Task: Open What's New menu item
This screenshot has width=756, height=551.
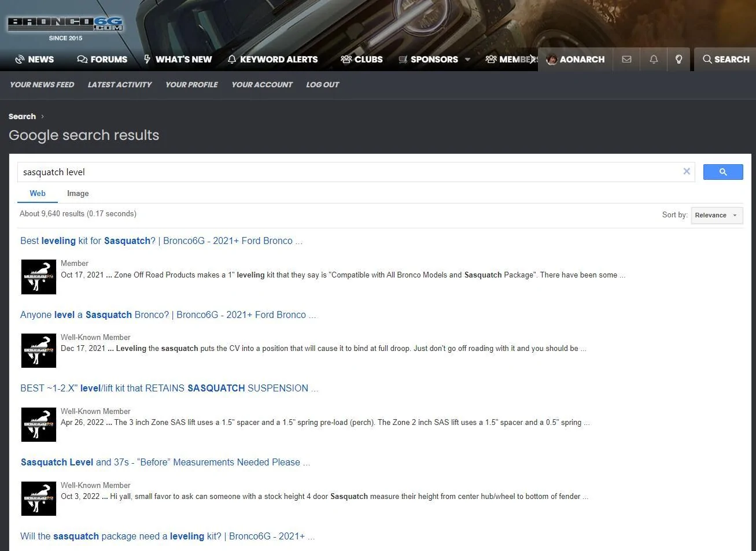Action: (x=183, y=60)
